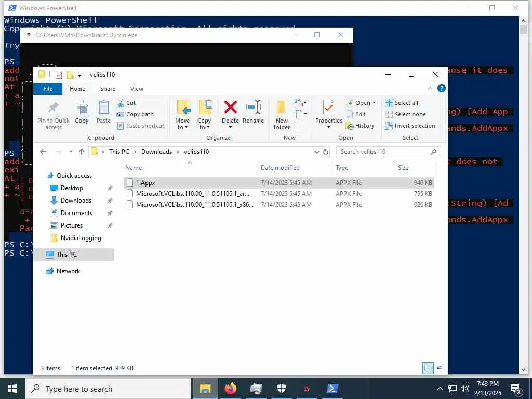This screenshot has height=399, width=532.
Task: Open Recent locations dropdown arrow
Action: [x=71, y=152]
